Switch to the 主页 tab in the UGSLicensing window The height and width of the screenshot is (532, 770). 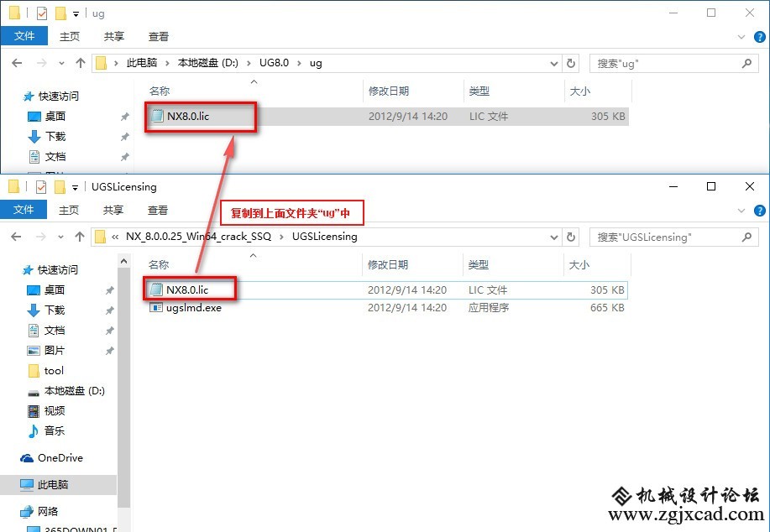pos(68,210)
